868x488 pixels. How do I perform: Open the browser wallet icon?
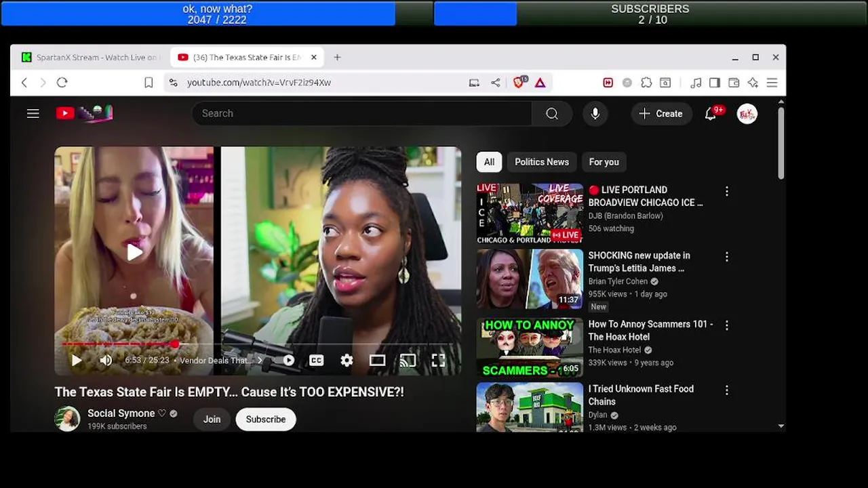tap(734, 82)
